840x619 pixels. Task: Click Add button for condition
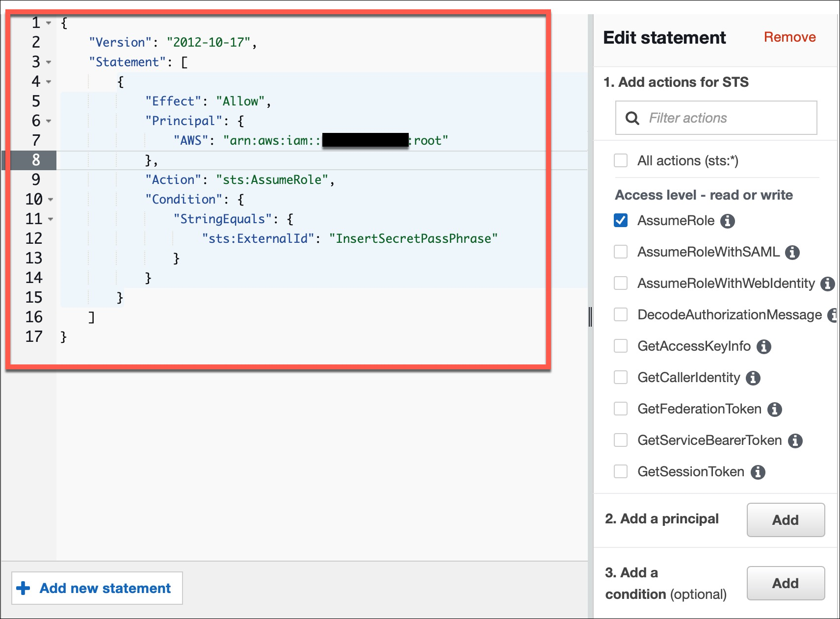coord(786,583)
